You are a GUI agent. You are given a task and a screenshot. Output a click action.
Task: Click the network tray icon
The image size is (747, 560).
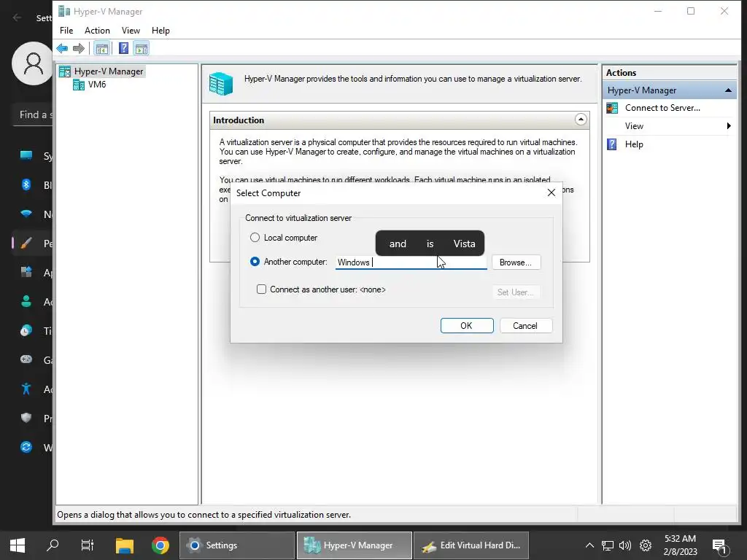[608, 545]
